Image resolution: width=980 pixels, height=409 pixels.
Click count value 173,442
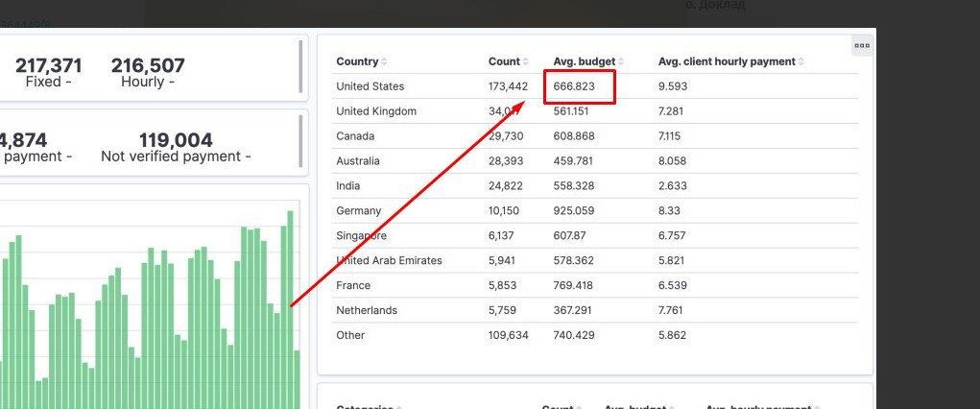tap(508, 86)
